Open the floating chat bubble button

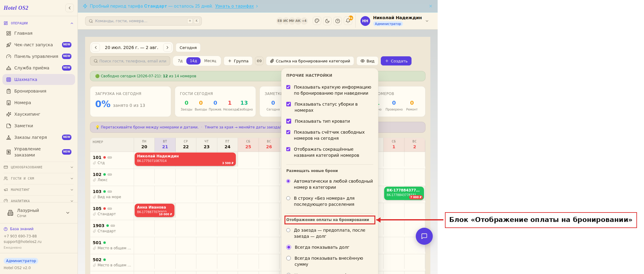[x=424, y=236]
